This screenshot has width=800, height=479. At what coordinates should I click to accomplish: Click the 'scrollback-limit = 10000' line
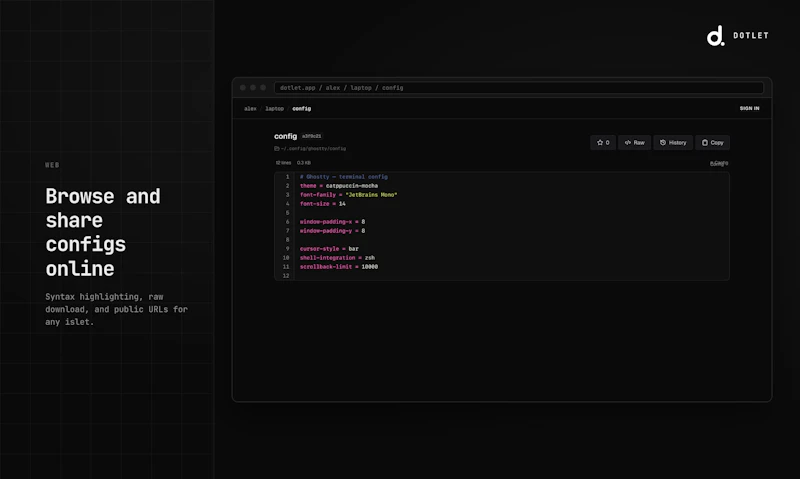[339, 267]
